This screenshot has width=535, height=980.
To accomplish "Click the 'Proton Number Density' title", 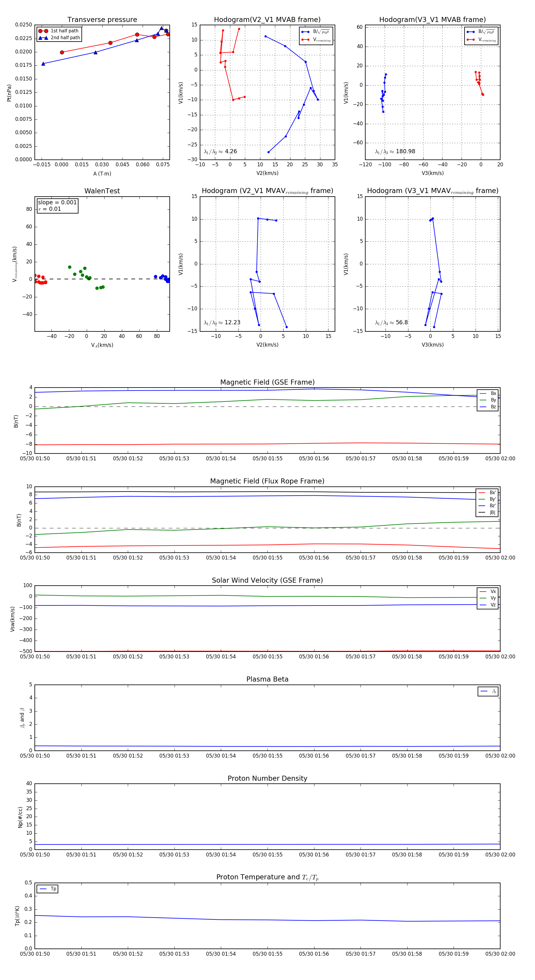I will pos(267,778).
